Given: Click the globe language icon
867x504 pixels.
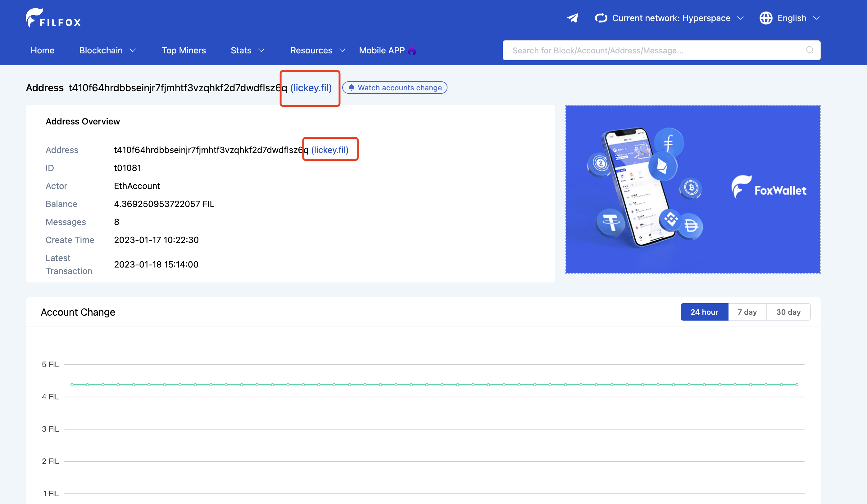Looking at the screenshot, I should pos(766,18).
